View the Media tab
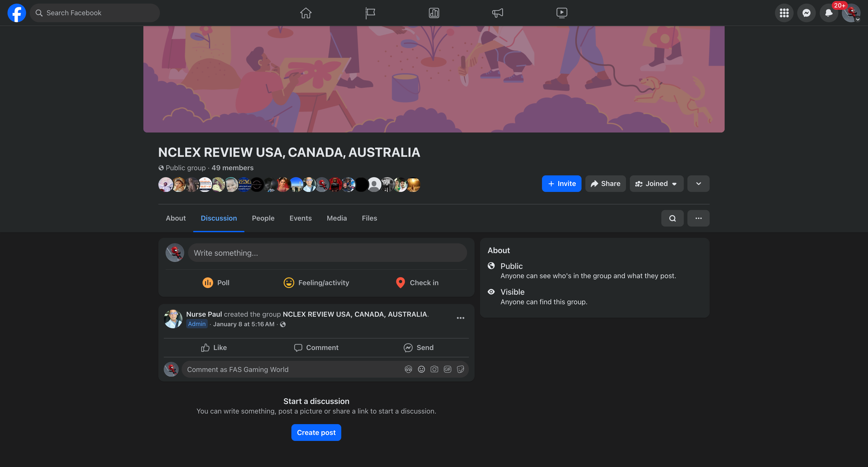The height and width of the screenshot is (467, 868). click(x=337, y=218)
